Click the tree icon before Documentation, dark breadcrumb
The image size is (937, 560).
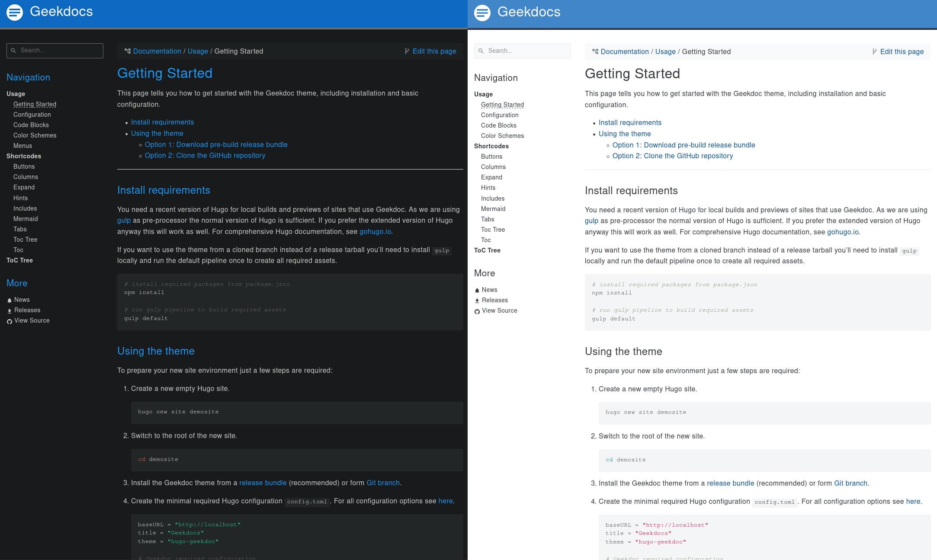[x=128, y=51]
